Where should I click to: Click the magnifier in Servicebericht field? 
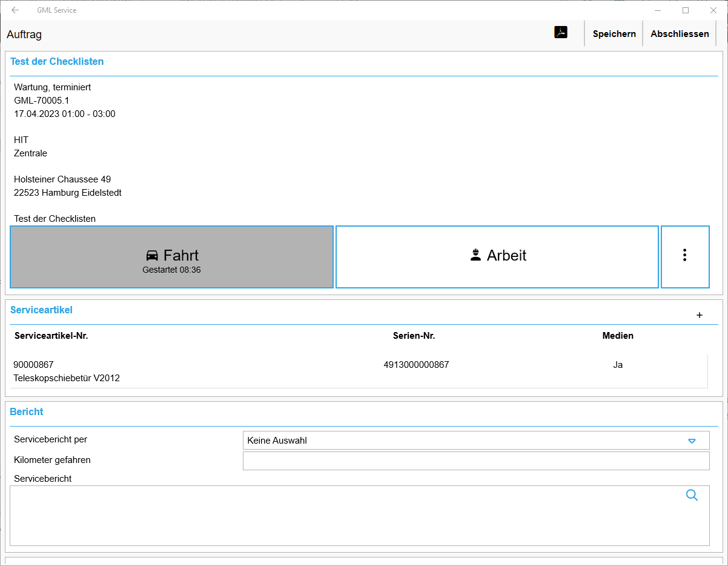pyautogui.click(x=692, y=495)
